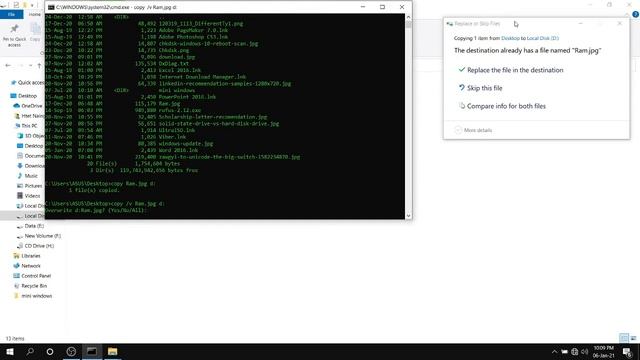Show hidden system tray icons
This screenshot has width=640, height=360.
click(554, 352)
